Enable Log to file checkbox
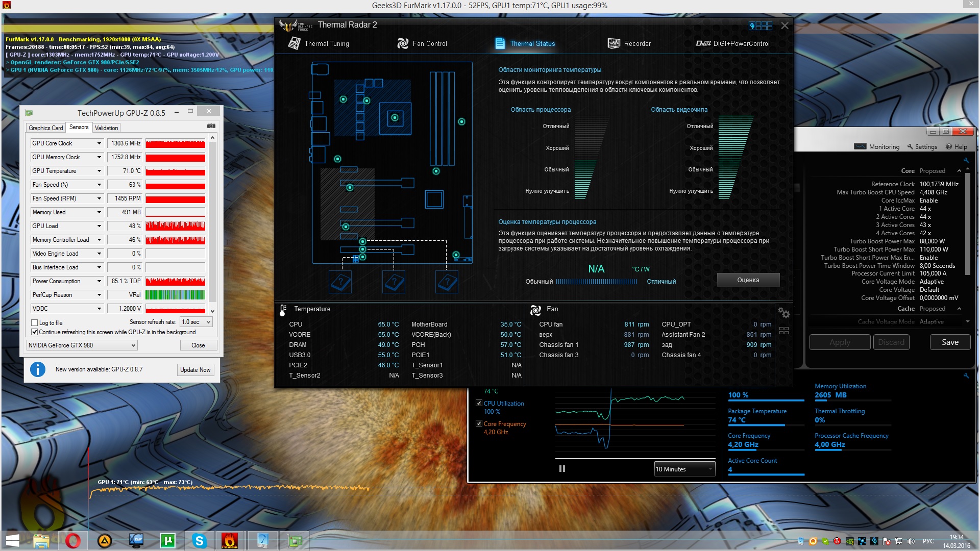This screenshot has width=980, height=551. pyautogui.click(x=35, y=323)
